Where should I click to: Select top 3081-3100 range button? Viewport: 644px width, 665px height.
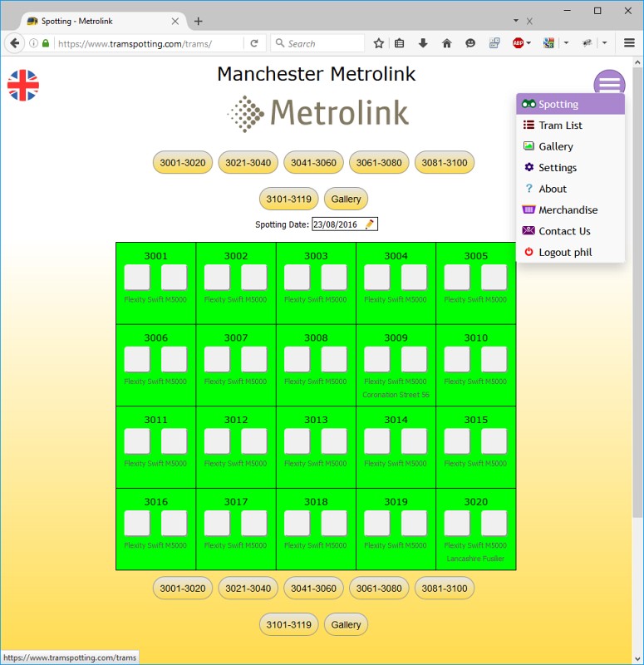click(x=445, y=162)
